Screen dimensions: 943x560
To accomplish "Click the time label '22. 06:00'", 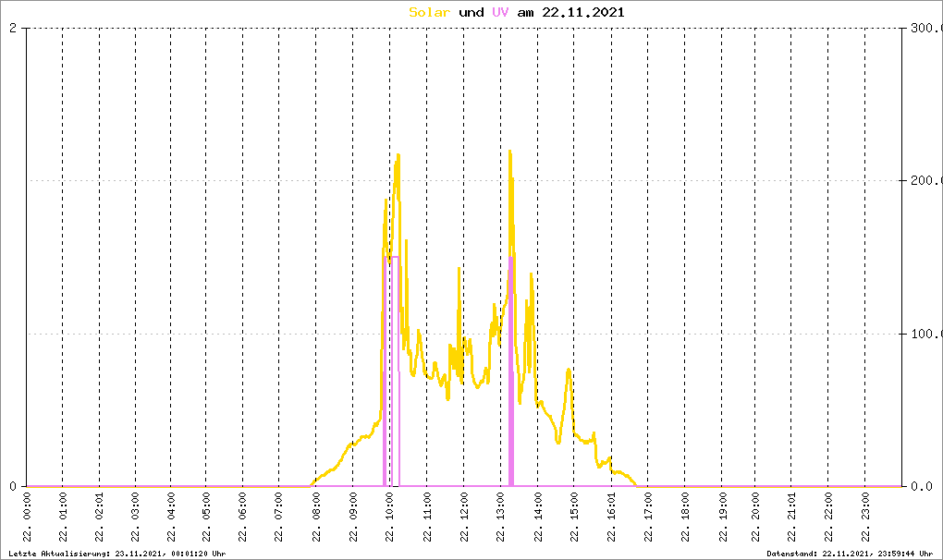I will pos(243,517).
